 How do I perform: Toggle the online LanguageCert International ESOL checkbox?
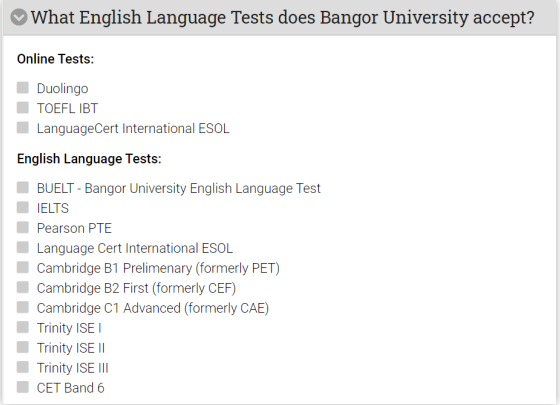(x=23, y=128)
